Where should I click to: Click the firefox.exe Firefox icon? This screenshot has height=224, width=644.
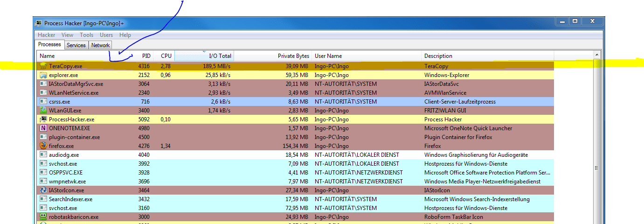43,146
